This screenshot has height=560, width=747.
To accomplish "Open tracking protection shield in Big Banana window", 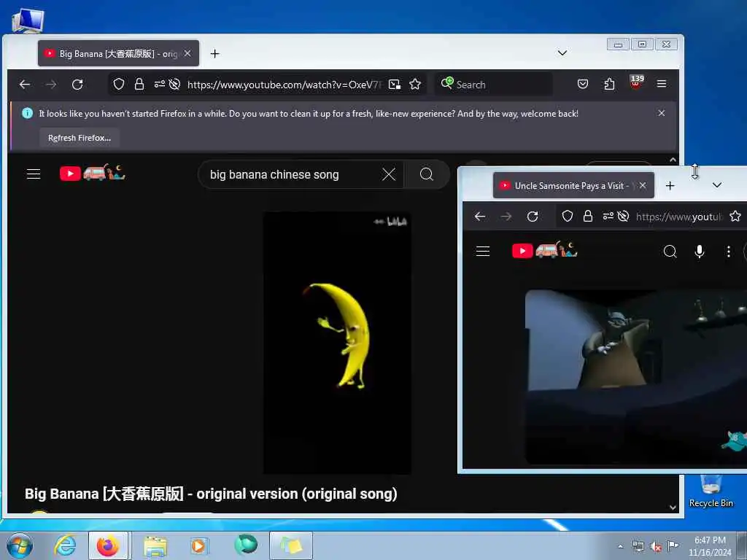I will 119,85.
